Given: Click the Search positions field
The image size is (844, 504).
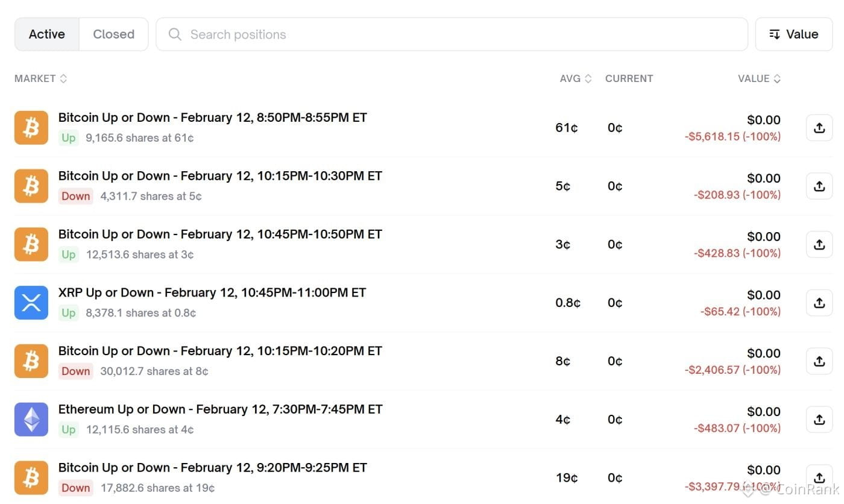Looking at the screenshot, I should click(458, 34).
